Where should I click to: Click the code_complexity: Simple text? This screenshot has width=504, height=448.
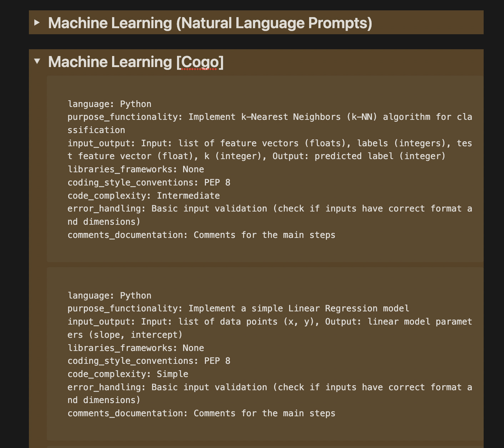128,374
